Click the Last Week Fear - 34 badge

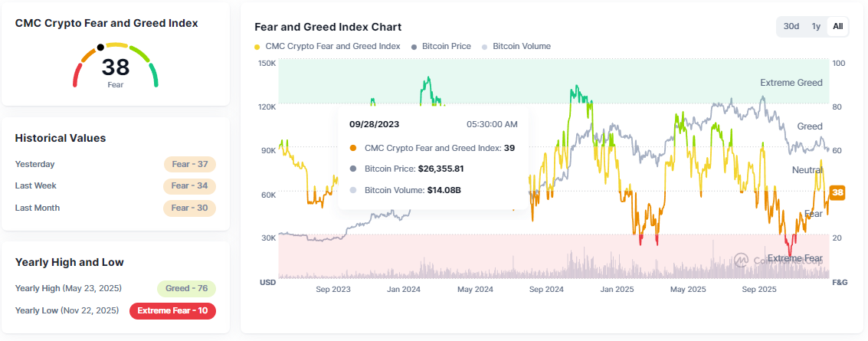coord(189,185)
